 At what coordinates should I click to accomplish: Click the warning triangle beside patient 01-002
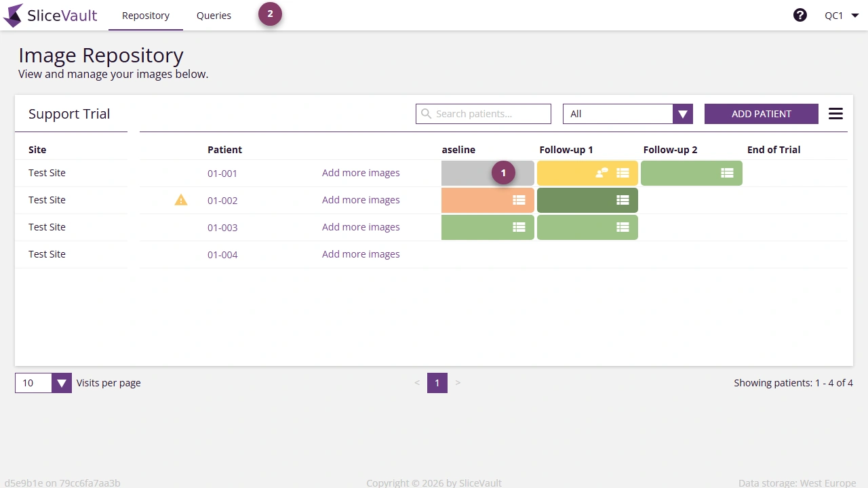[180, 199]
